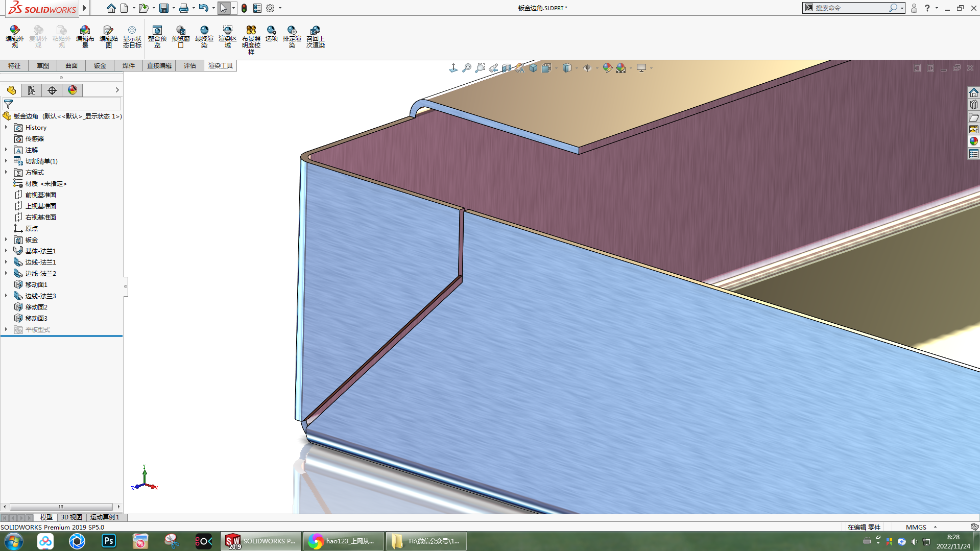Toggle the Select cursor tool
This screenshot has height=551, width=980.
pos(224,8)
